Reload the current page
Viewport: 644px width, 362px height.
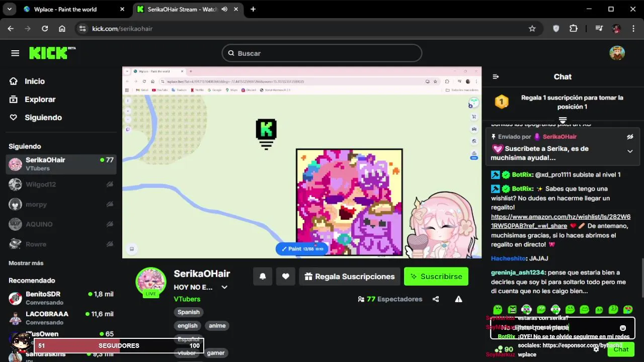click(x=45, y=29)
